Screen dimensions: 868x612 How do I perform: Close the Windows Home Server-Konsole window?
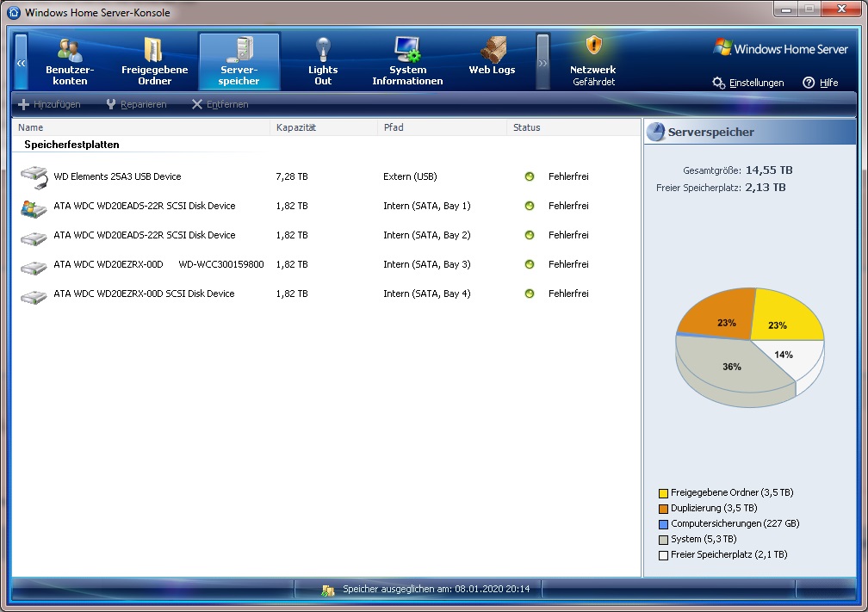(x=841, y=9)
